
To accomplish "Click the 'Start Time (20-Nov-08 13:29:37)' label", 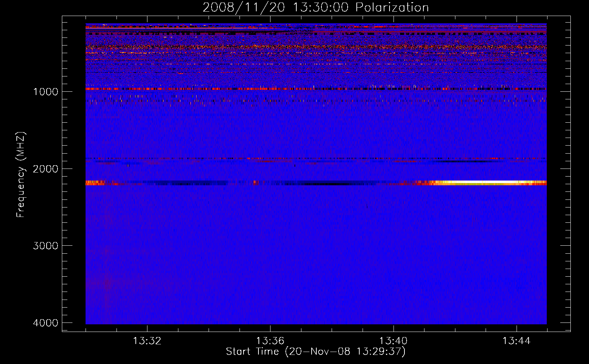I will (316, 352).
